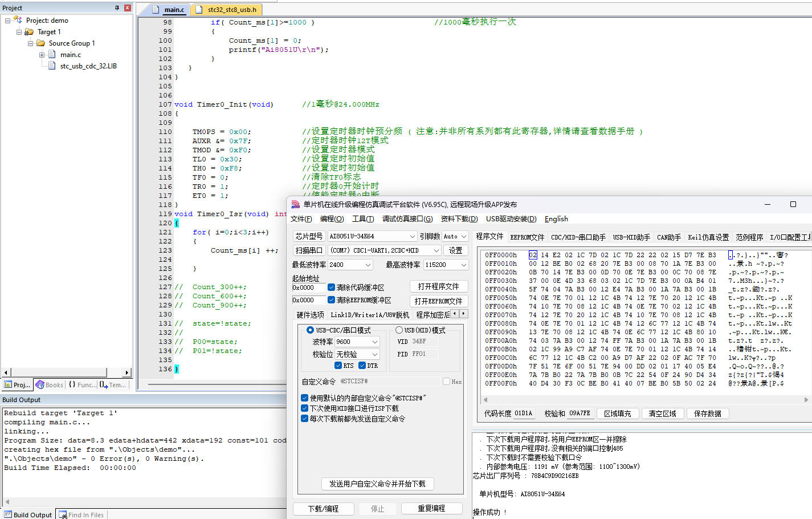This screenshot has height=519, width=812.
Task: Click the STC-ISP application title icon
Action: tap(295, 205)
